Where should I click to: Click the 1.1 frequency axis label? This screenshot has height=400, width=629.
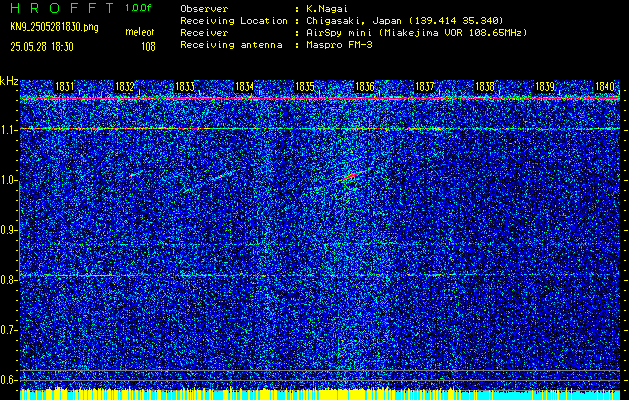click(x=9, y=130)
